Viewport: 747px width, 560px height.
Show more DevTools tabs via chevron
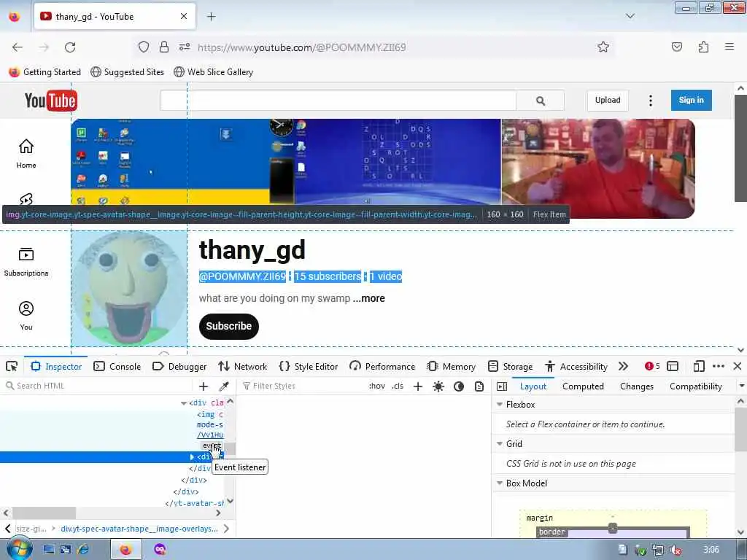(623, 366)
